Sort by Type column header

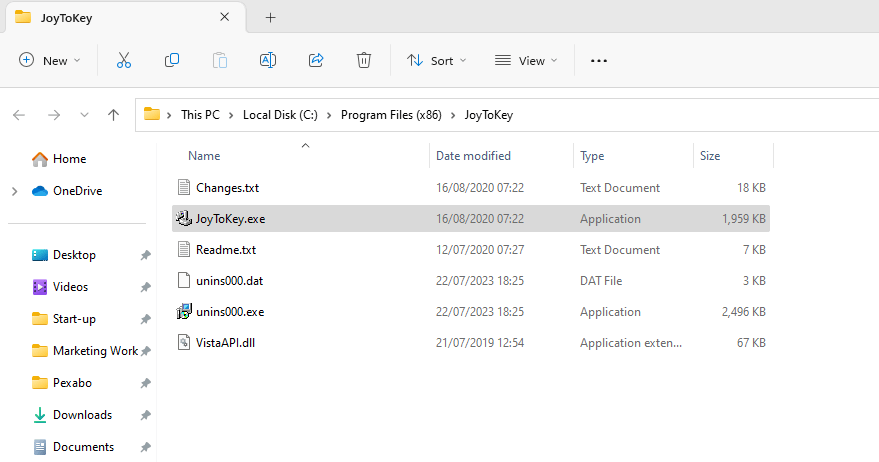[x=592, y=156]
